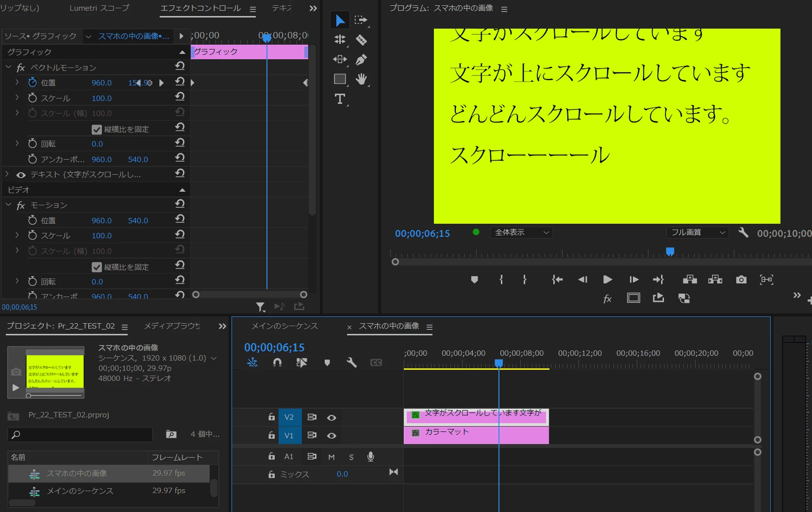Open Program Monitor wrench settings
Image resolution: width=812 pixels, height=512 pixels.
(x=743, y=232)
